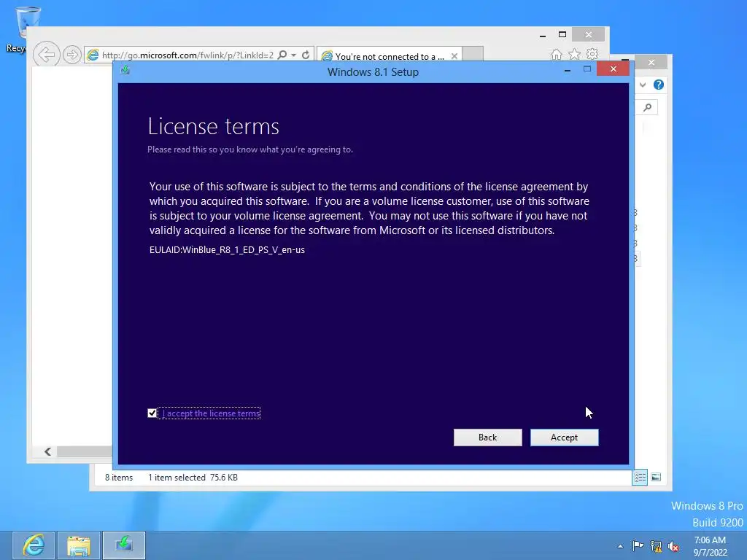Click the Home icon in Internet Explorer
The height and width of the screenshot is (560, 747).
[556, 54]
